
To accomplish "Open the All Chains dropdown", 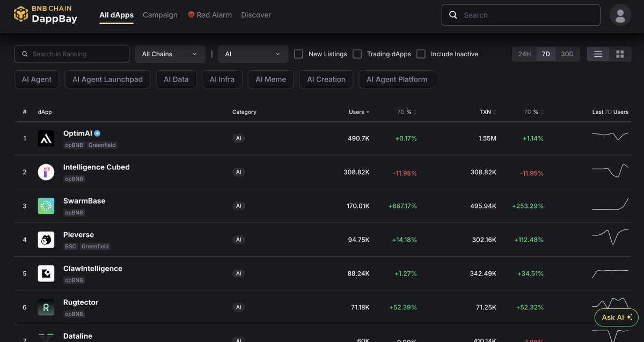I will click(x=170, y=54).
